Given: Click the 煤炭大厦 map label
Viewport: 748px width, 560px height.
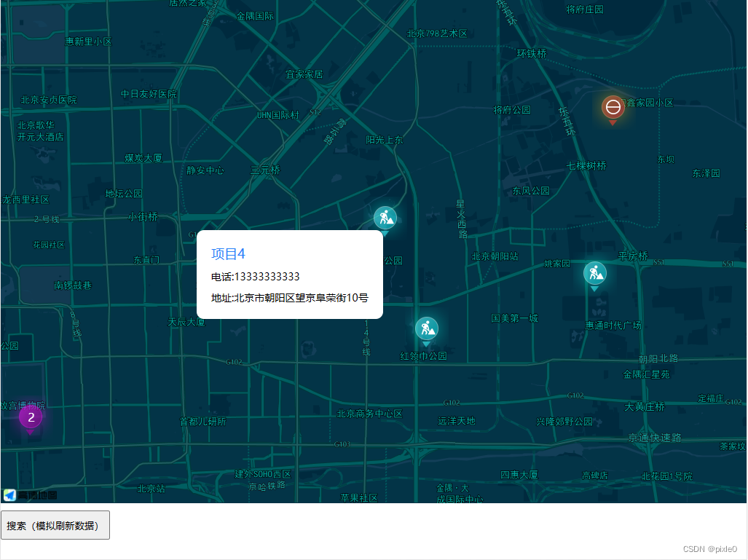Looking at the screenshot, I should (x=143, y=158).
